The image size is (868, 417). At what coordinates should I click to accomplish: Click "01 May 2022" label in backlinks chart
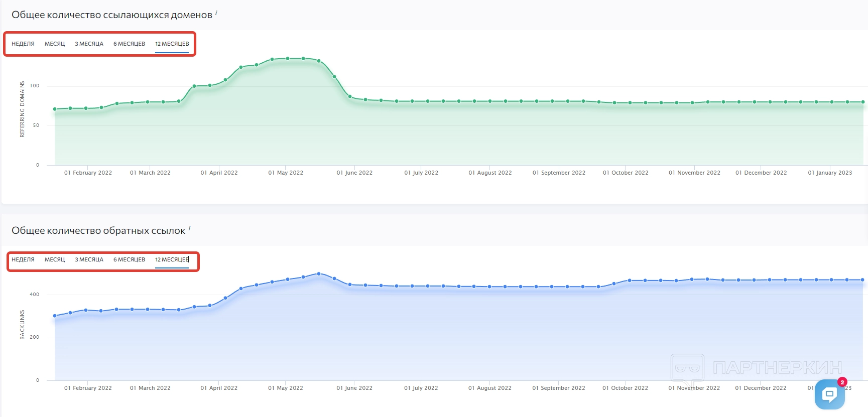coord(286,388)
